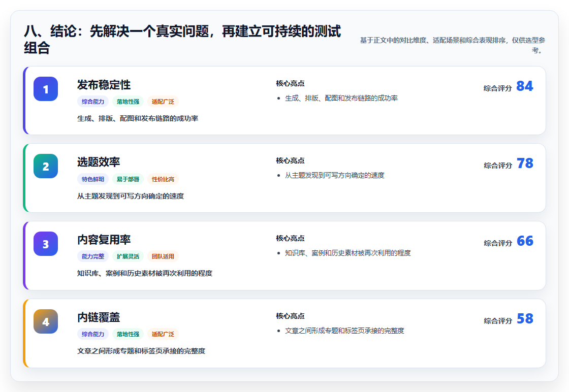
Task: Click the 综合评分 label beside 78
Action: (497, 166)
